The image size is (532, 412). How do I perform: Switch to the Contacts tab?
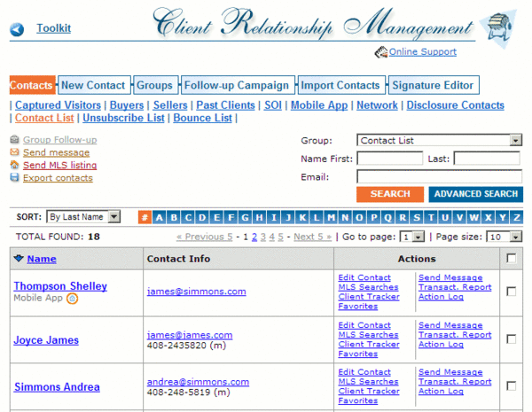(x=32, y=85)
